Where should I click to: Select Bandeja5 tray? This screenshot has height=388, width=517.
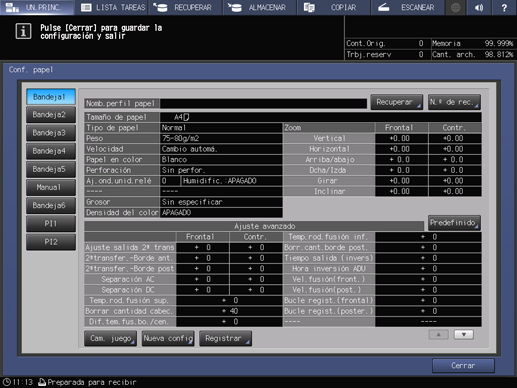tap(51, 169)
